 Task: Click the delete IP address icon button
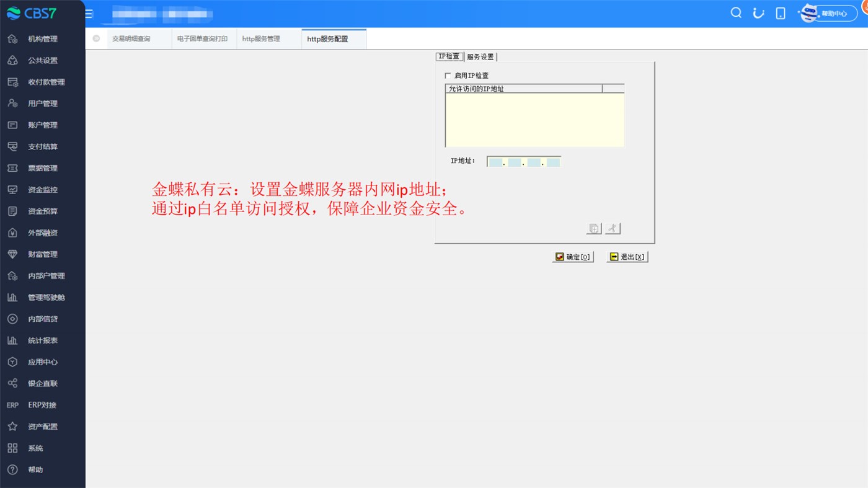[613, 228]
